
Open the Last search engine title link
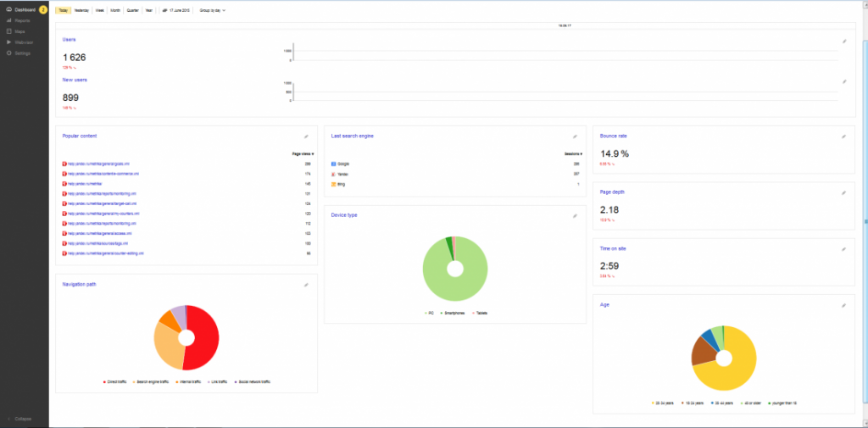[352, 136]
